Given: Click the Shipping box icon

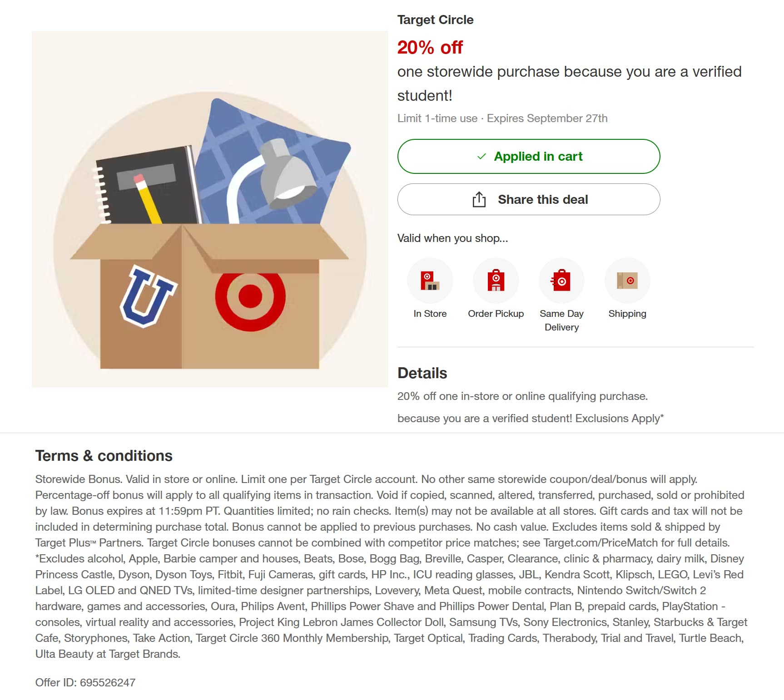Looking at the screenshot, I should click(627, 281).
